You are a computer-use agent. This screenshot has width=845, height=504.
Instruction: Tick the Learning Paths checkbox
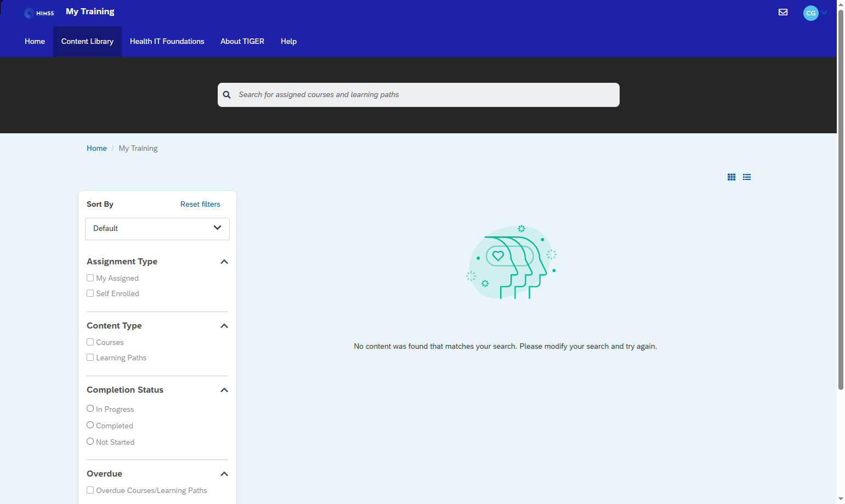(x=90, y=358)
